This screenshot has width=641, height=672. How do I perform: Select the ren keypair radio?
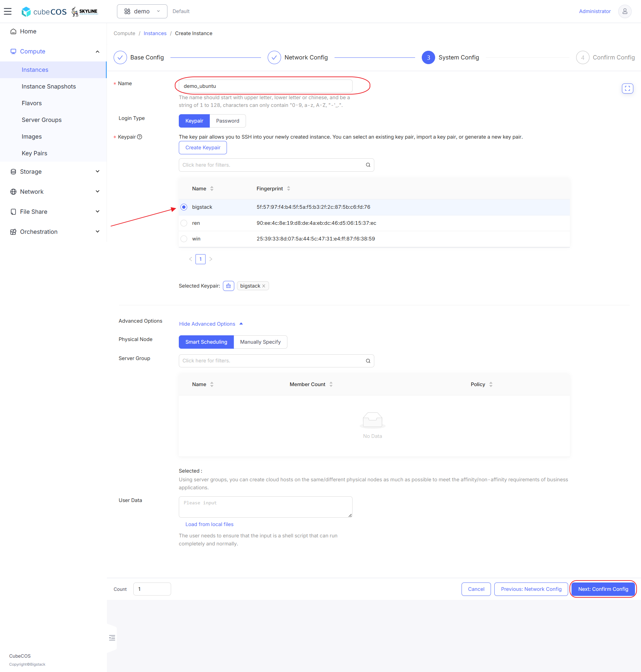(184, 223)
